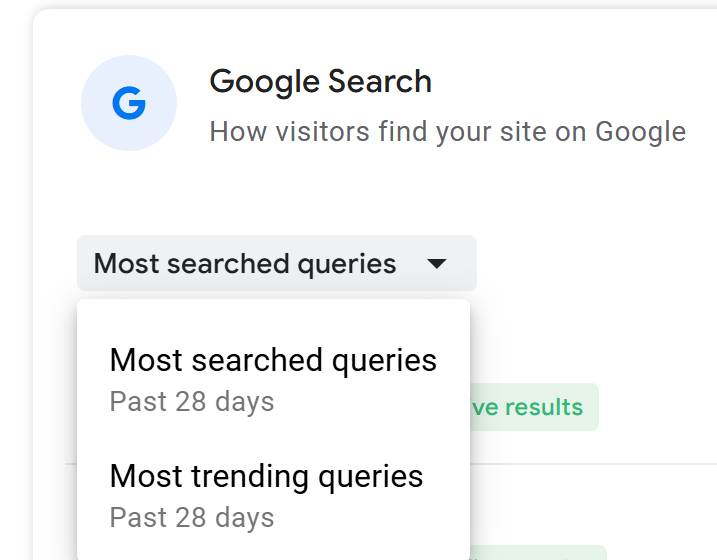Select the Most searched queries menu option
The width and height of the screenshot is (717, 560).
click(273, 360)
